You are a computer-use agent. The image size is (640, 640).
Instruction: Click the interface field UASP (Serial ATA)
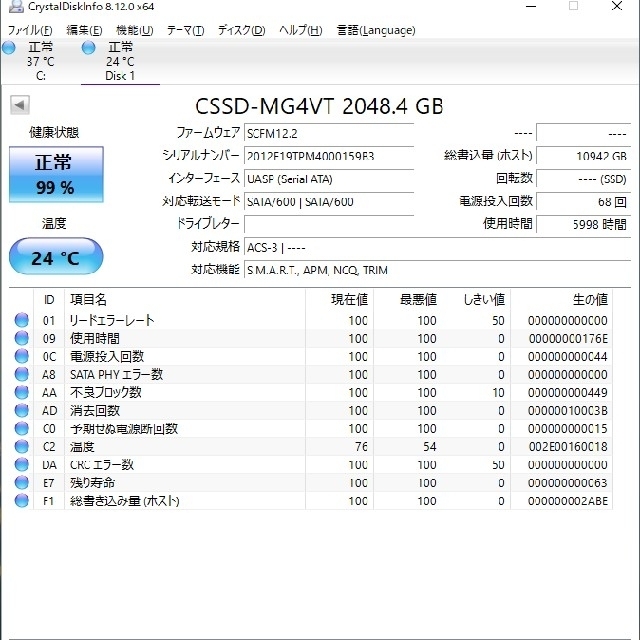click(329, 179)
